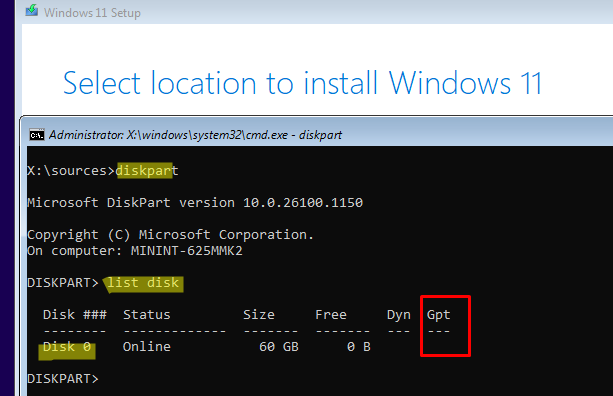Viewport: 613px width, 396px height.
Task: Click the Status column header
Action: pos(147,315)
